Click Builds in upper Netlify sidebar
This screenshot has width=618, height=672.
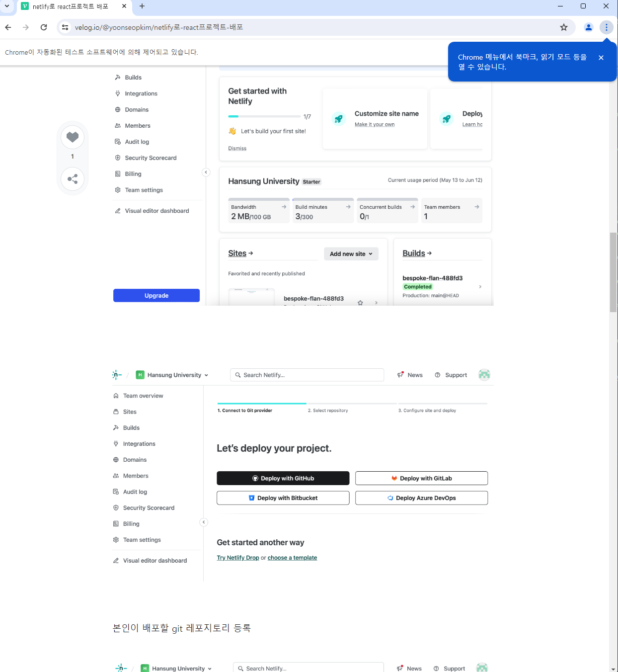point(133,78)
